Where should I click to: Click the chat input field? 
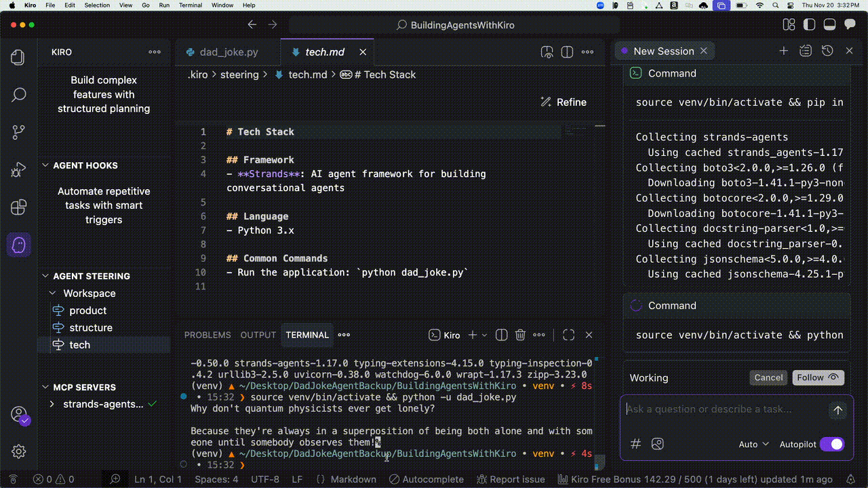724,409
